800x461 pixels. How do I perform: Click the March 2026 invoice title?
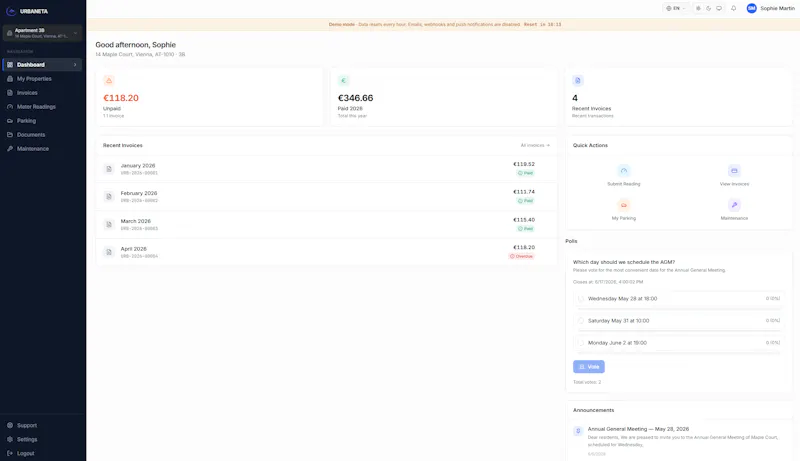[136, 221]
